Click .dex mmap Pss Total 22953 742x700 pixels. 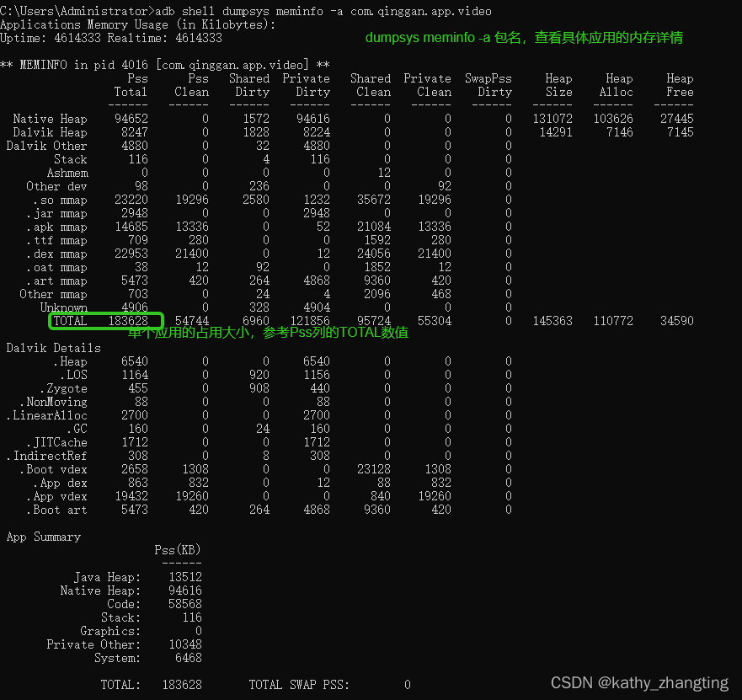tap(131, 254)
